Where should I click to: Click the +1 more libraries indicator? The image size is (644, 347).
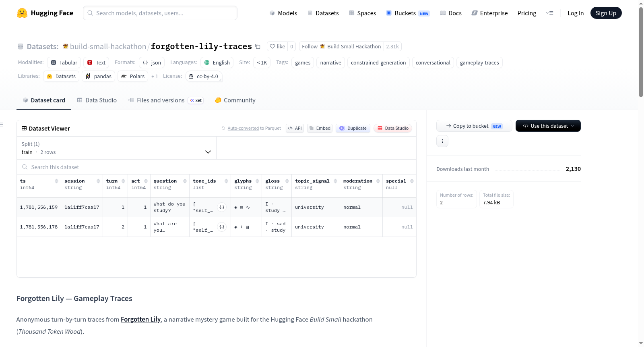[155, 76]
